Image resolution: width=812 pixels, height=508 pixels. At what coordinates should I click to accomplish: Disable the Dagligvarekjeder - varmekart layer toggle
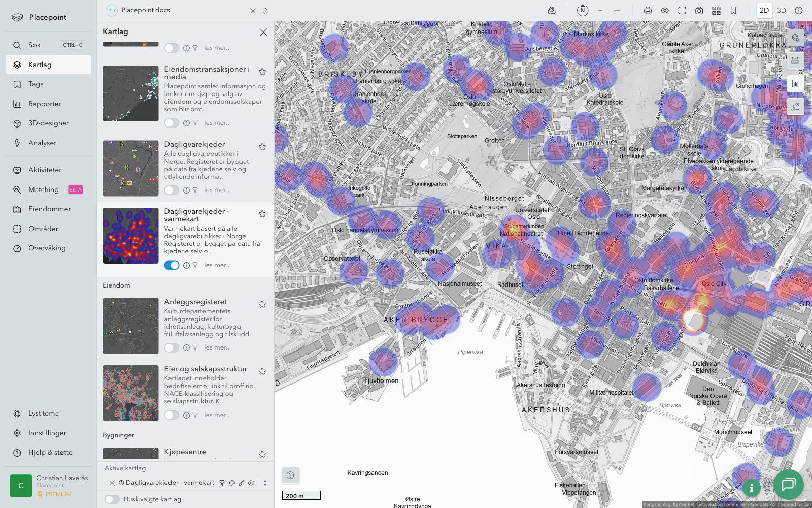pyautogui.click(x=172, y=265)
